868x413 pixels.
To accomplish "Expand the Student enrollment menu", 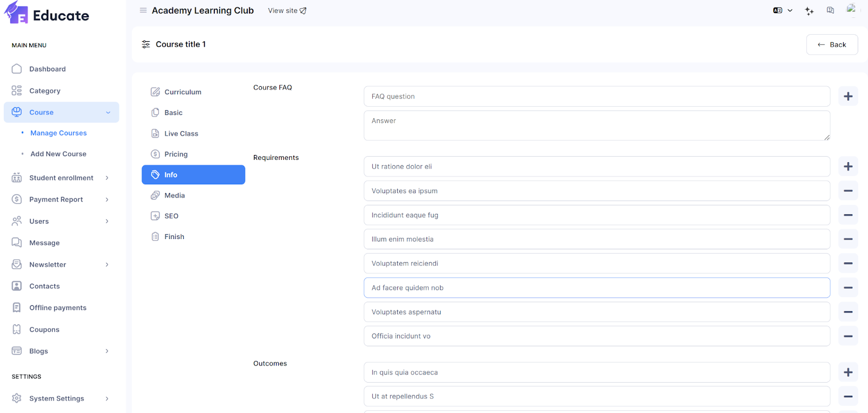I will 61,178.
